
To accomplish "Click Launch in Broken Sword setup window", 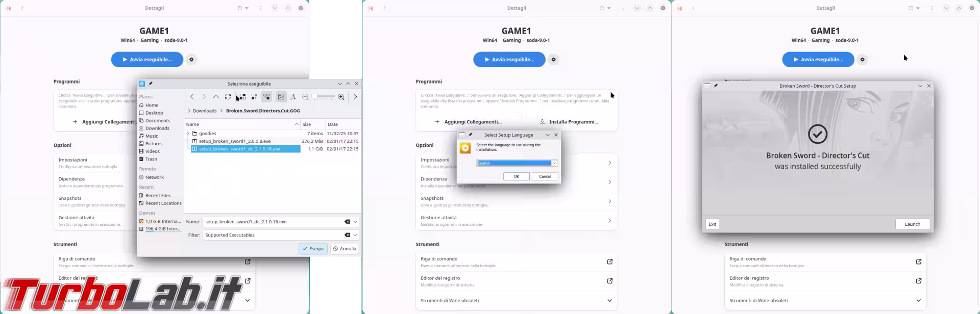I will (912, 224).
